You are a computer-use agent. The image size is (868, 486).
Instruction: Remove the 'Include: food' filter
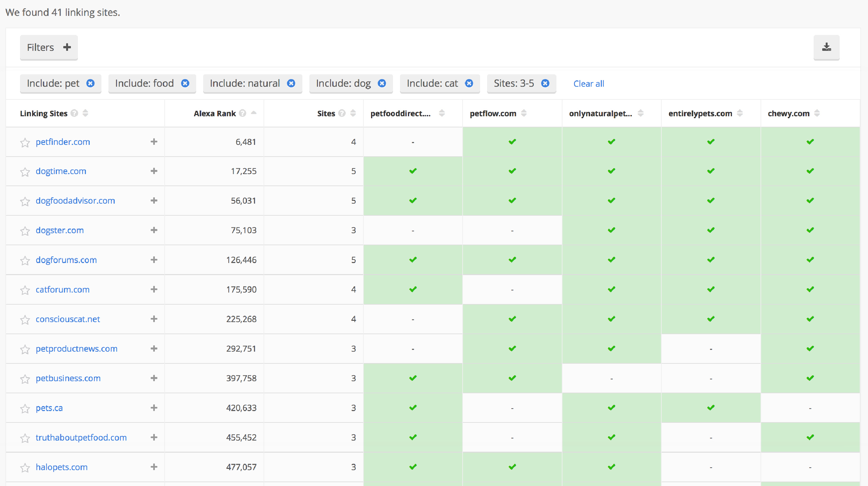click(185, 83)
